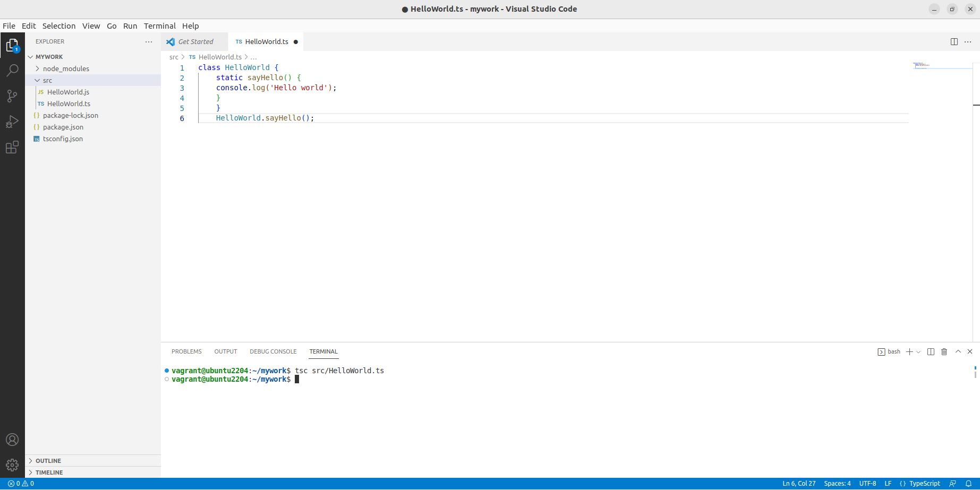Open the Extensions view
This screenshot has width=980, height=490.
click(12, 147)
